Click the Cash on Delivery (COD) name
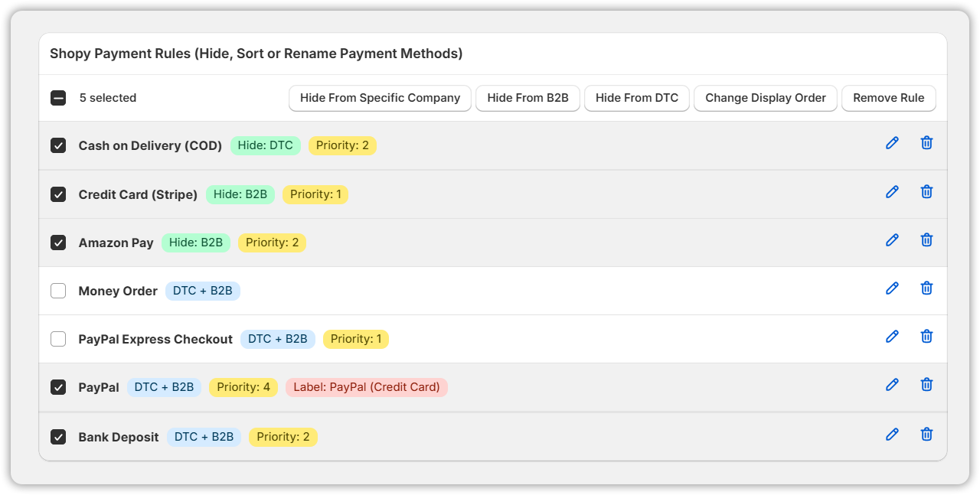 click(150, 145)
